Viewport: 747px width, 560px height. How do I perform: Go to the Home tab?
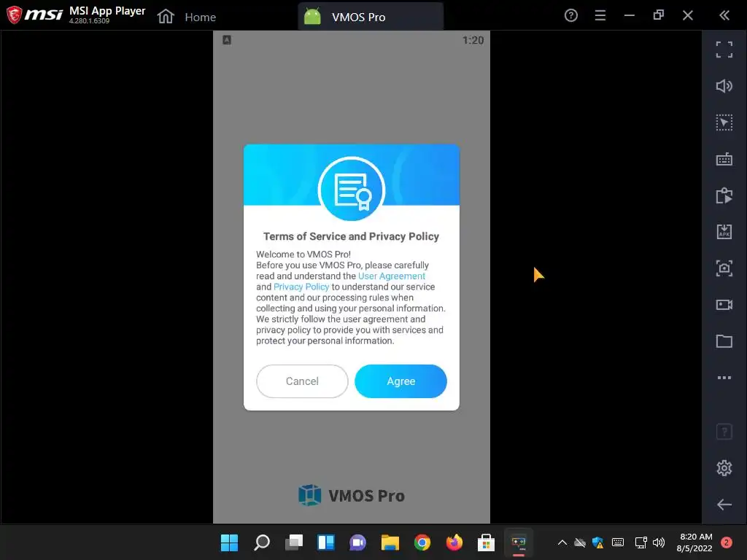(186, 17)
